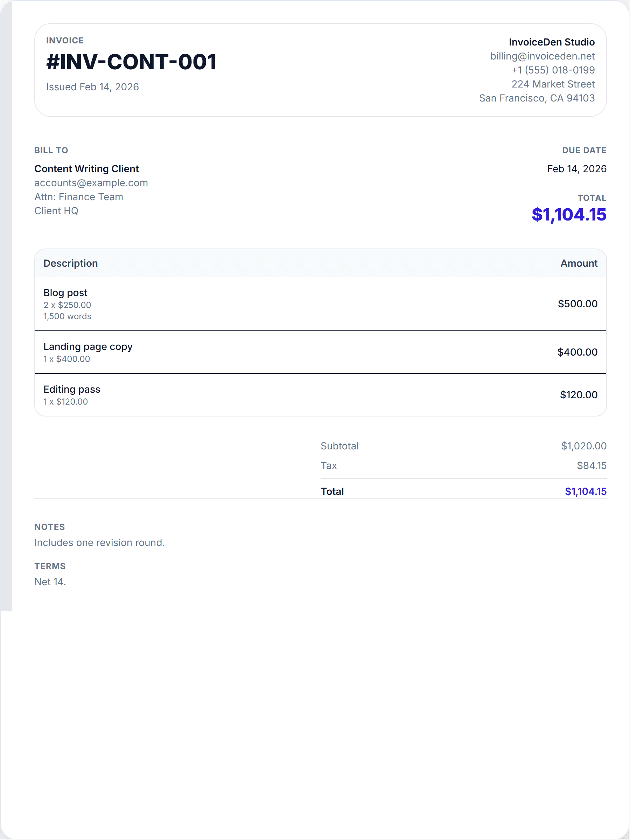Click the Tax amount $84.15
The height and width of the screenshot is (840, 630).
point(591,465)
